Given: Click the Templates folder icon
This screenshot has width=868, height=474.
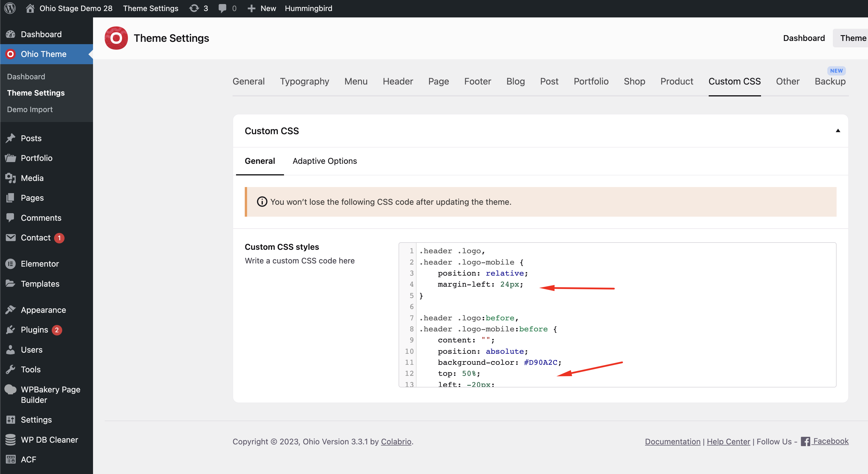Looking at the screenshot, I should point(10,284).
